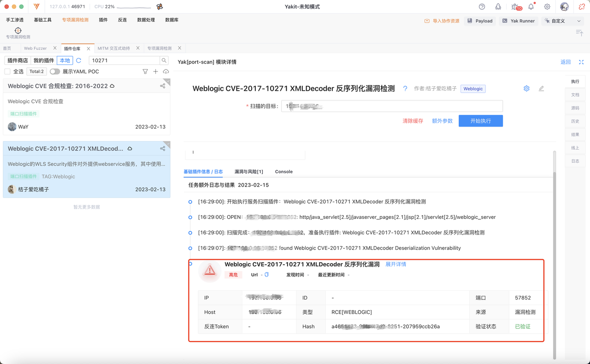The height and width of the screenshot is (364, 590).
Task: Open the 数据库 menu
Action: [172, 20]
